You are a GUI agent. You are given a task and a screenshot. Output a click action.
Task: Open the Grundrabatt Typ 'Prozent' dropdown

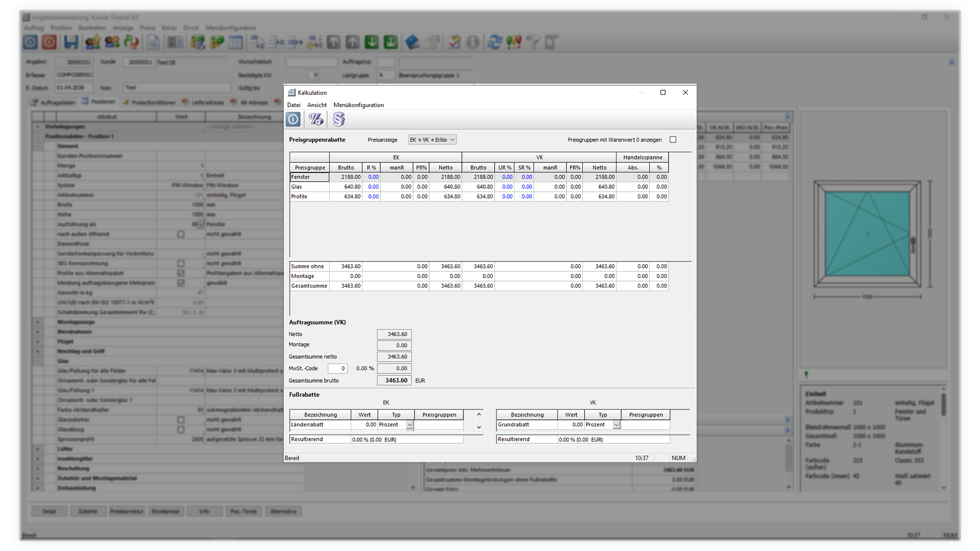click(617, 425)
